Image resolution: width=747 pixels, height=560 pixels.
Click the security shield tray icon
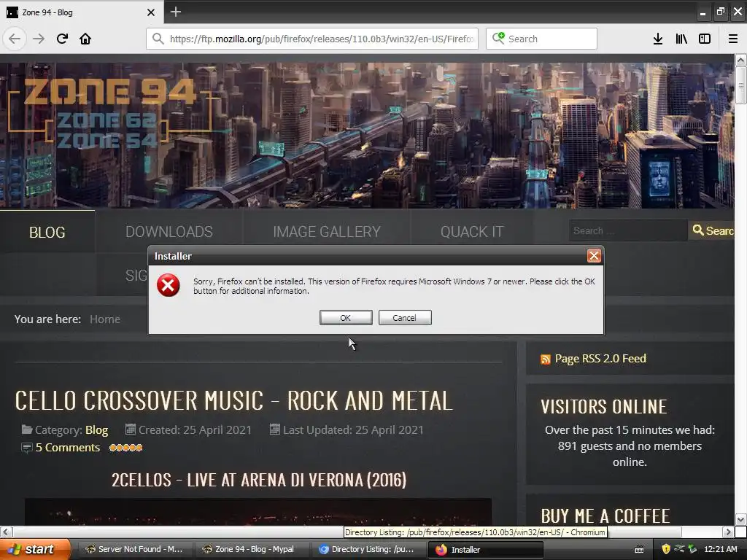tap(666, 549)
